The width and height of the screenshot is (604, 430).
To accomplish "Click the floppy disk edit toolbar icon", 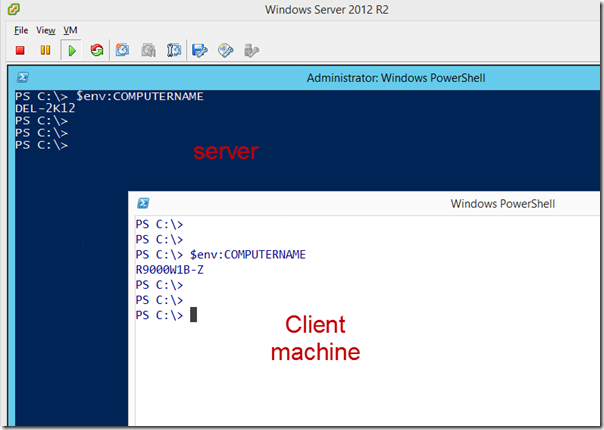I will click(x=200, y=50).
